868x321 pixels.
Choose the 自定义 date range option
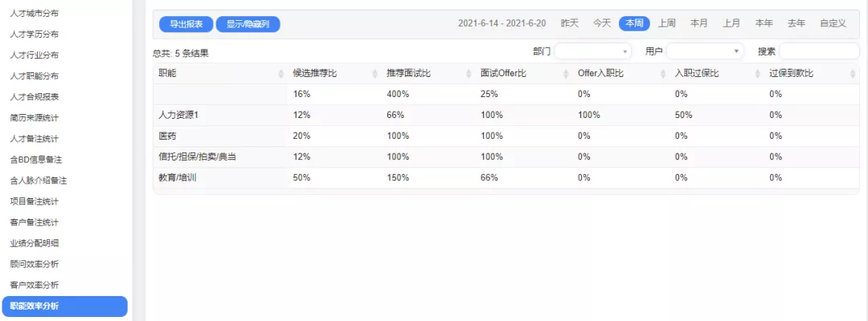pyautogui.click(x=833, y=23)
